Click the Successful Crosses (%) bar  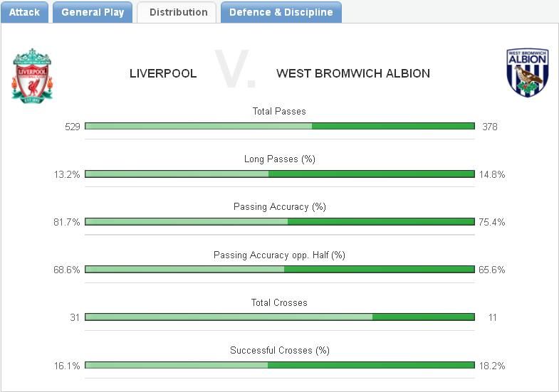279,364
